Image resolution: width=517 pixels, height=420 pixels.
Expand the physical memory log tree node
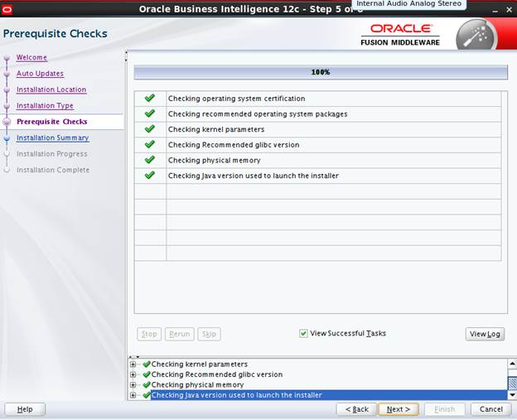click(133, 385)
